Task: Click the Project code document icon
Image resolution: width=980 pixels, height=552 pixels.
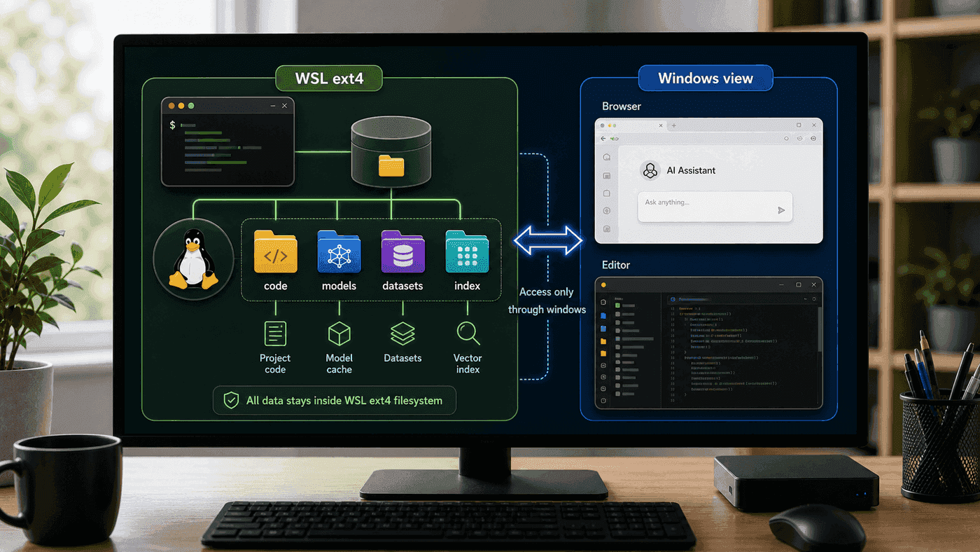Action: coord(275,333)
